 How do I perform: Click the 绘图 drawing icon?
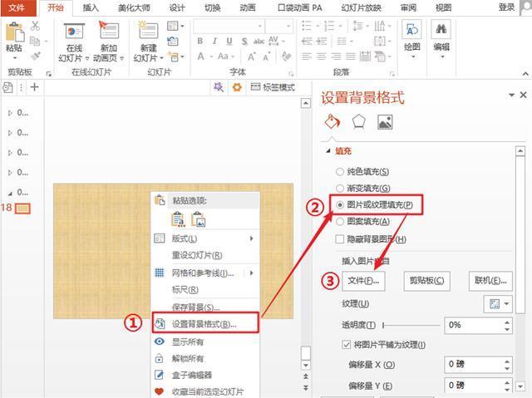tap(412, 30)
